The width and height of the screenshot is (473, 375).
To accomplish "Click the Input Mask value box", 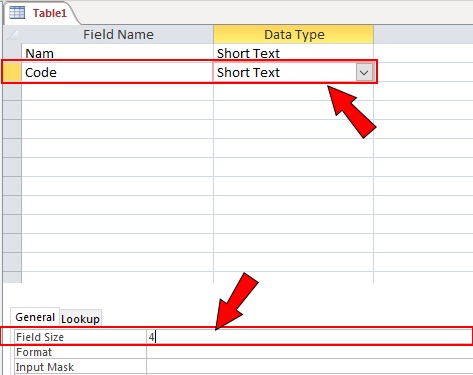I will (309, 367).
